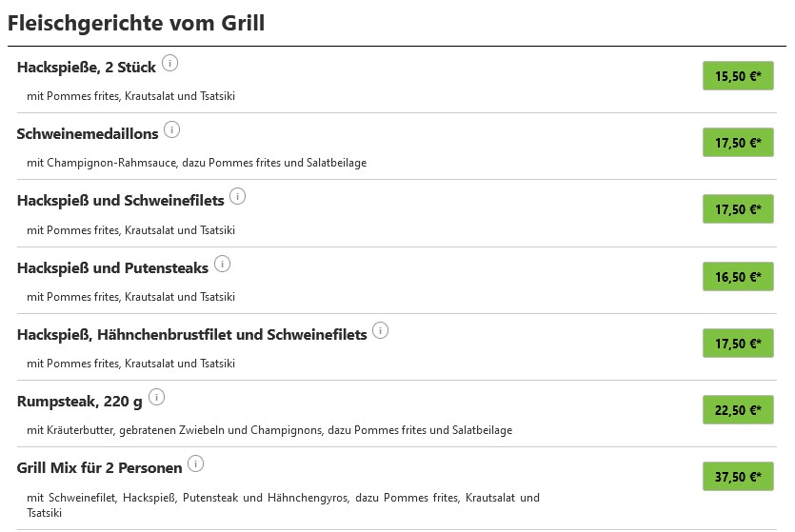This screenshot has height=532, width=795.
Task: Select the Hackspieß und Putensteaks title
Action: [x=112, y=268]
